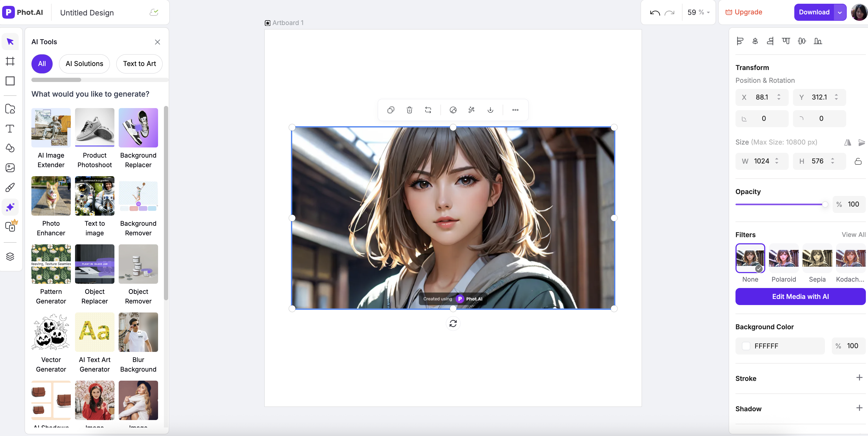The width and height of the screenshot is (868, 436).
Task: Open the Layers panel from the sidebar
Action: [10, 256]
